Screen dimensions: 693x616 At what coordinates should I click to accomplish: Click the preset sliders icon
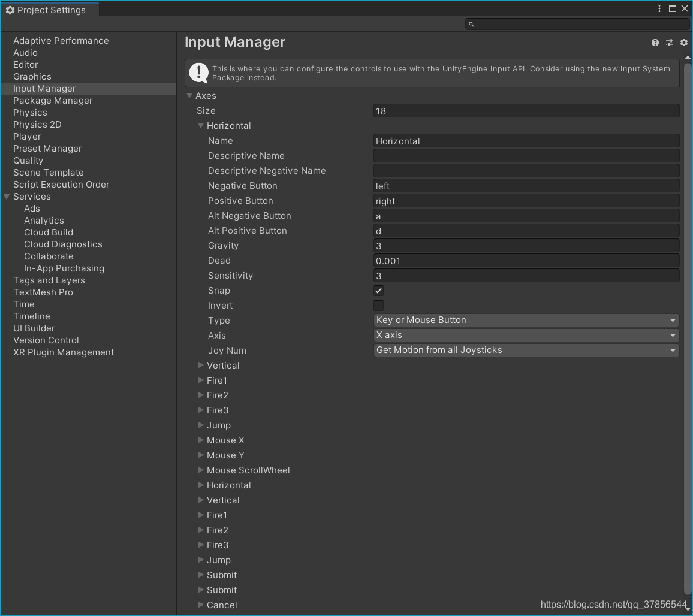669,43
